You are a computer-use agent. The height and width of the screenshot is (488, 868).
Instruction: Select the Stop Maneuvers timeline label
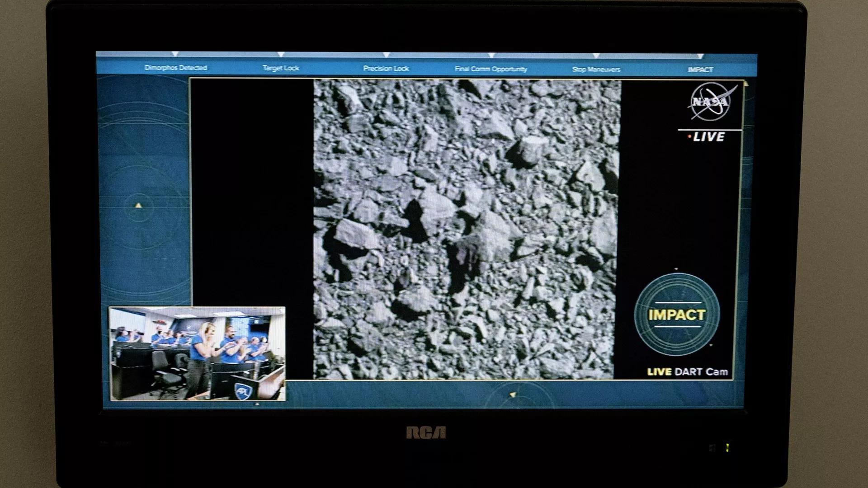point(596,70)
